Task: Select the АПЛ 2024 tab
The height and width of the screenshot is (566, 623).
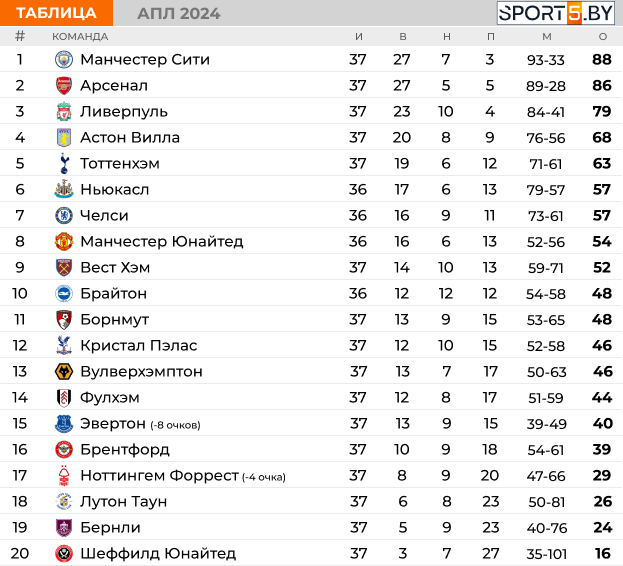Action: pyautogui.click(x=178, y=14)
